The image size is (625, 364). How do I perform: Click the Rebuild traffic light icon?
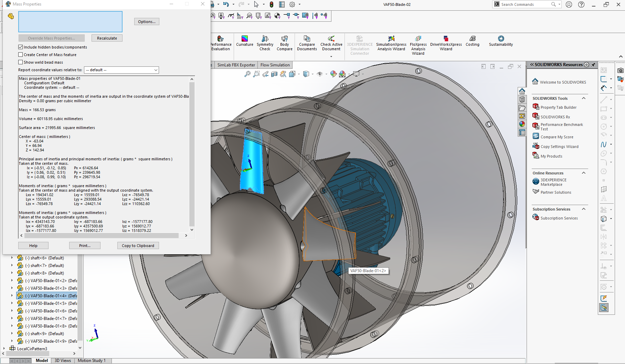tap(272, 4)
